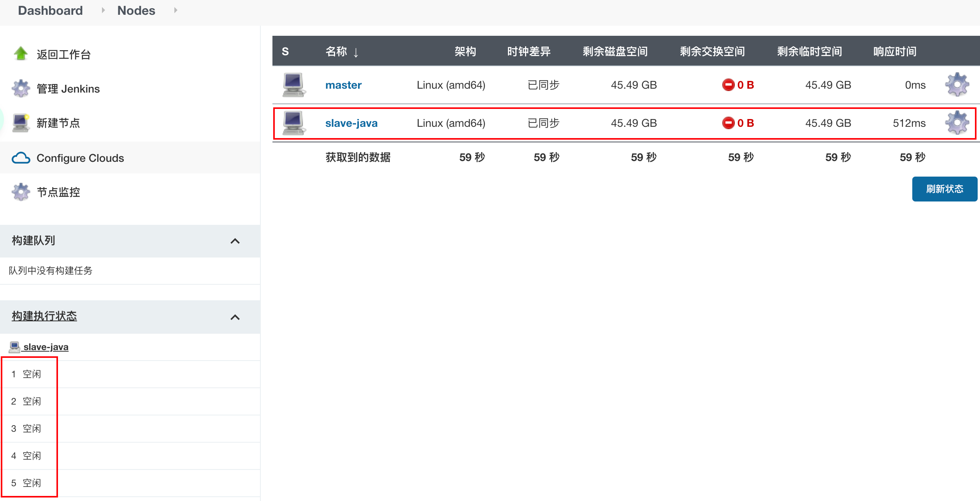
Task: Open the slave-java node's gear configure icon
Action: point(957,123)
